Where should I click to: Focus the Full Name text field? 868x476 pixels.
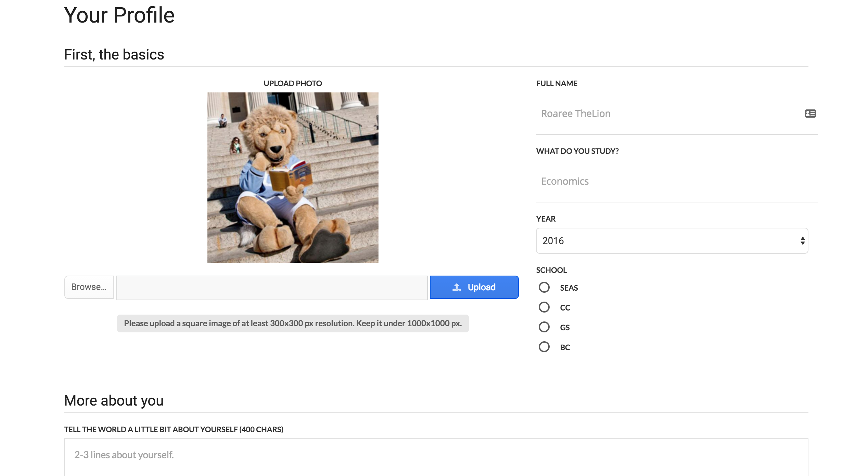click(x=667, y=114)
